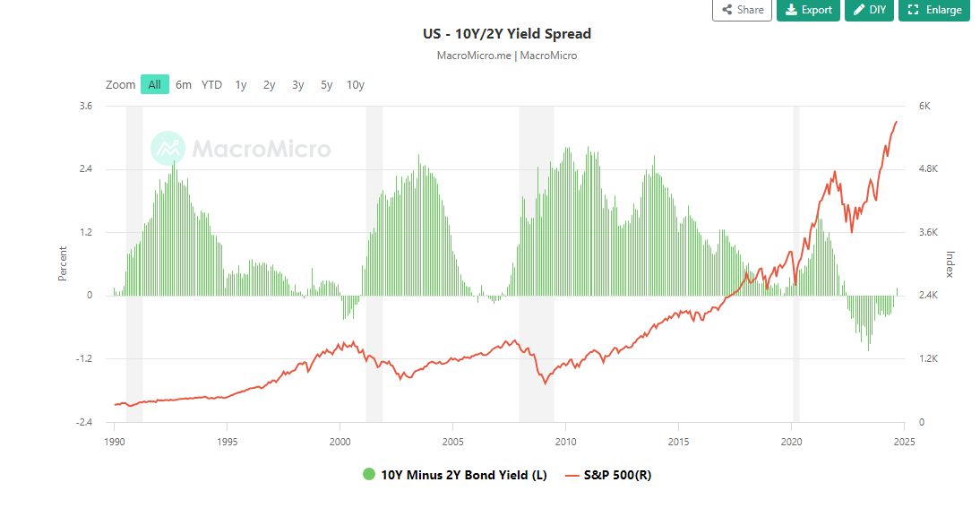980x508 pixels.
Task: Select the 1y zoom range
Action: 241,84
